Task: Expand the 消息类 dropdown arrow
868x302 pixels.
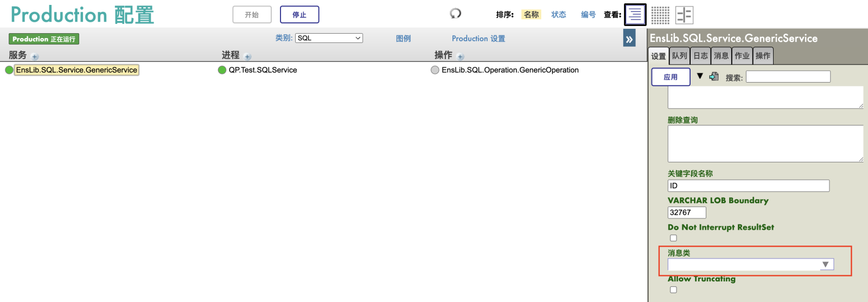Action: point(825,265)
